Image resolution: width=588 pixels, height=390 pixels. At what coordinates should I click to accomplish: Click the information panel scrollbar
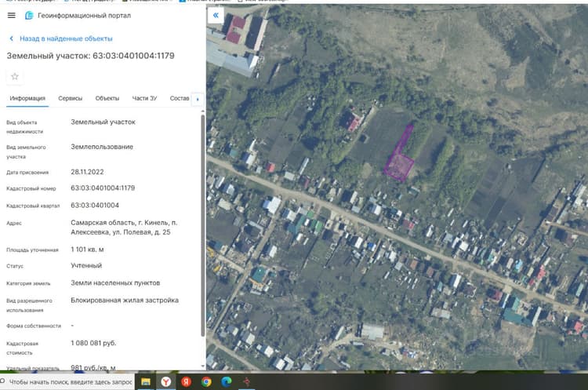coord(203,225)
